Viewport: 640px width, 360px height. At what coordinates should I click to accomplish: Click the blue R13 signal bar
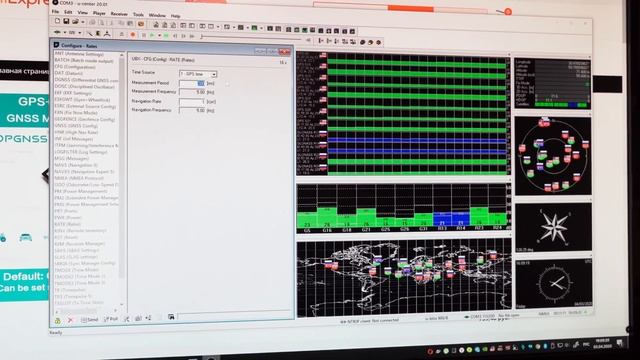442,219
